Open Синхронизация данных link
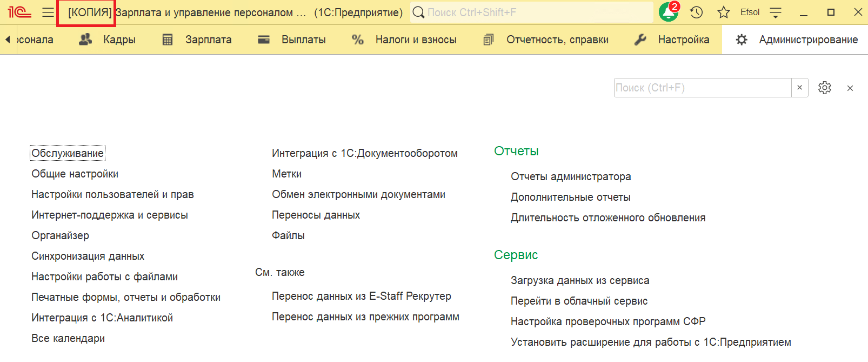The height and width of the screenshot is (362, 868). 88,256
